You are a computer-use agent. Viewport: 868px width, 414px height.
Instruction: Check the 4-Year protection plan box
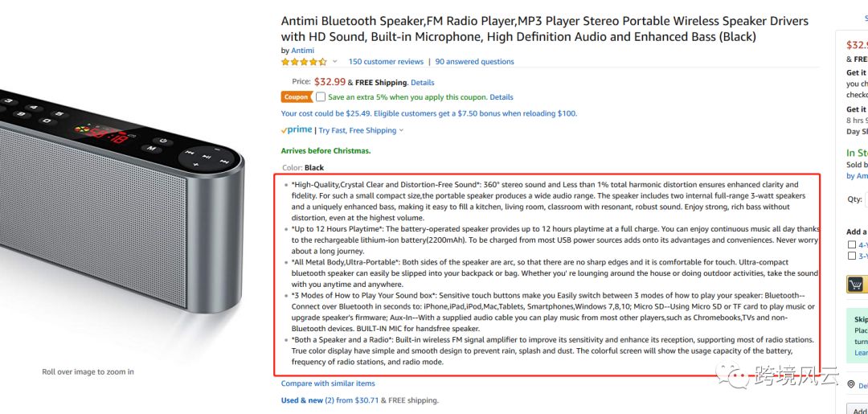(852, 244)
